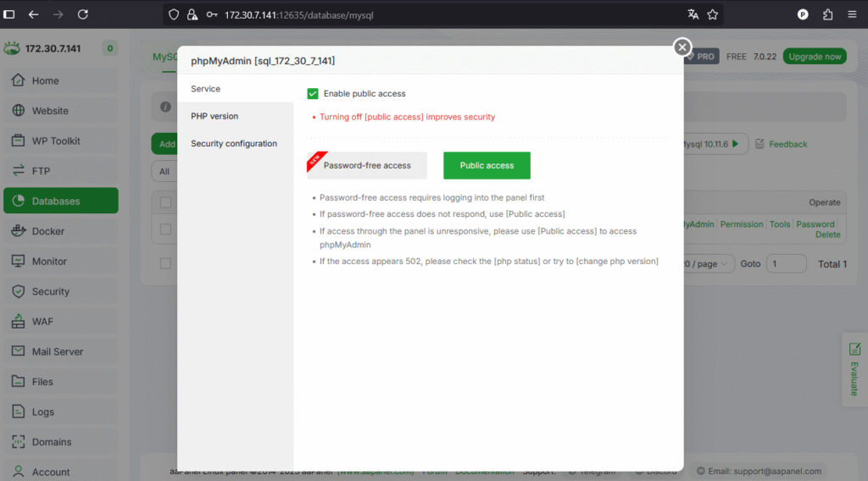Click the Monitor chart icon
The width and height of the screenshot is (868, 481).
pos(19,261)
